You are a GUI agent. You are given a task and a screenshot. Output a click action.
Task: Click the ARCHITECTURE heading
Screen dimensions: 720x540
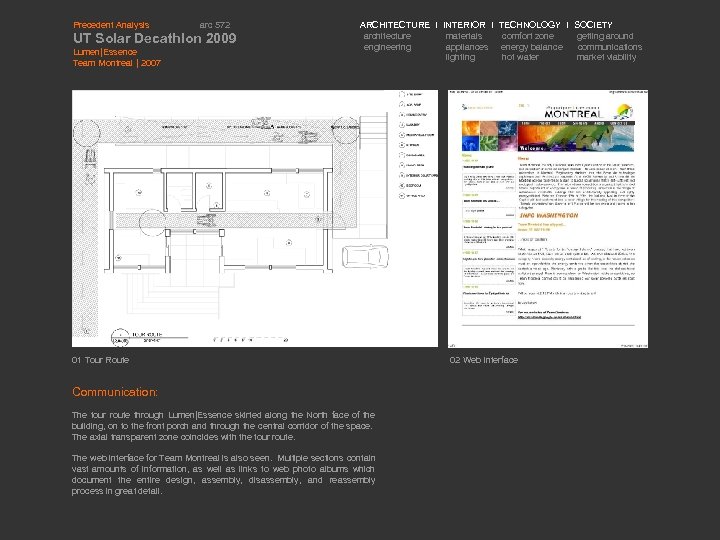point(394,25)
